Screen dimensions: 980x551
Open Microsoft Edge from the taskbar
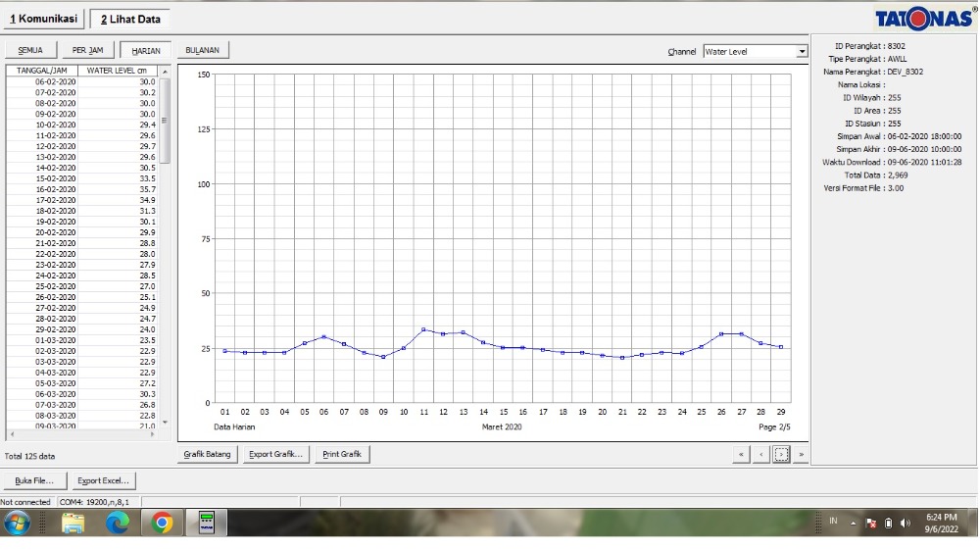118,523
